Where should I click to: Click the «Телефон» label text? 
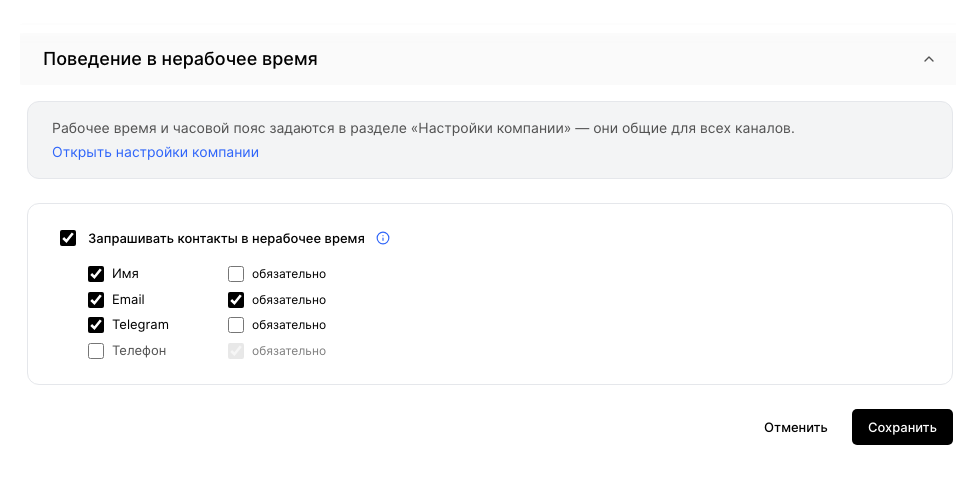[139, 351]
